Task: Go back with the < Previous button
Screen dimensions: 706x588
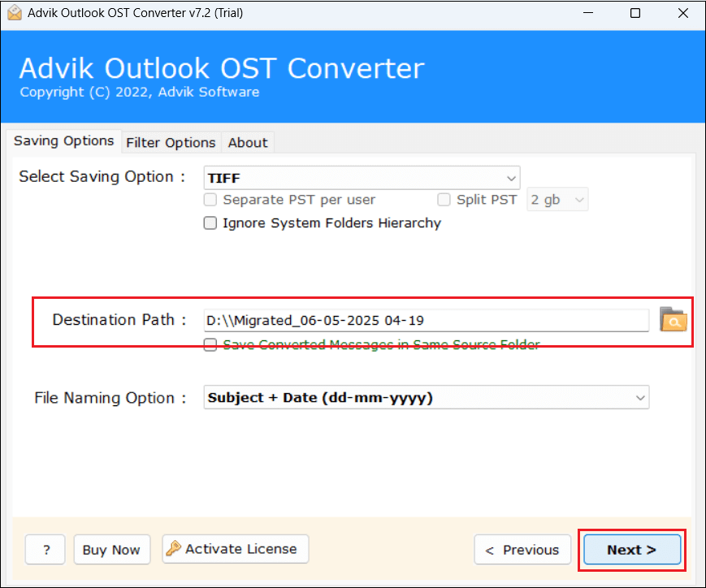Action: point(522,550)
